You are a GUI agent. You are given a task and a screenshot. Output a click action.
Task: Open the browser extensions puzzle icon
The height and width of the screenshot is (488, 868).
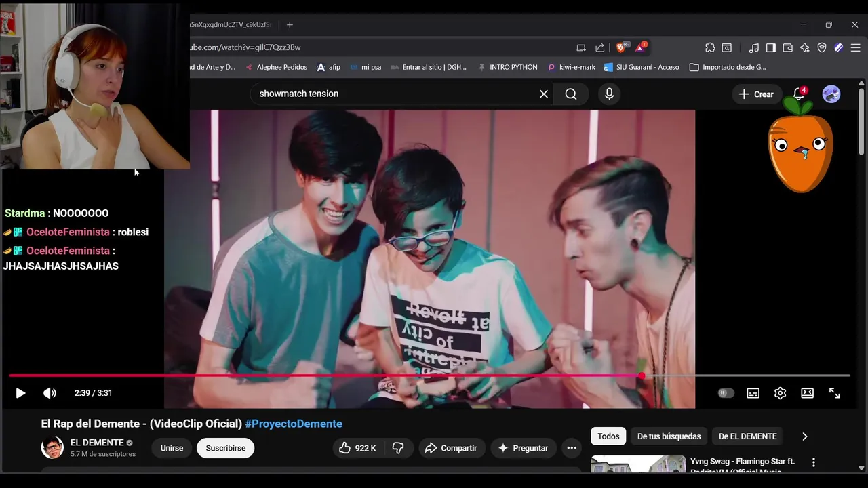pos(710,47)
